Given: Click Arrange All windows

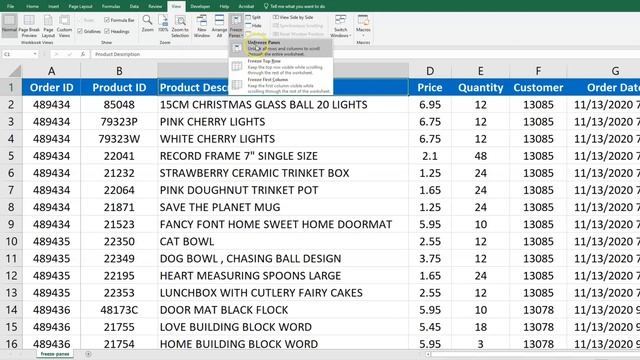Looking at the screenshot, I should (219, 26).
